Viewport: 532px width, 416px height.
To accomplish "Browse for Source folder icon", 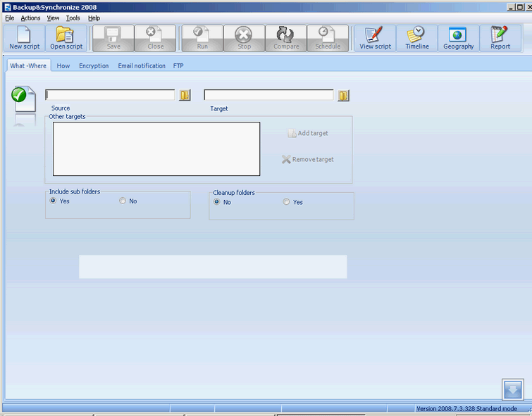I will [185, 95].
